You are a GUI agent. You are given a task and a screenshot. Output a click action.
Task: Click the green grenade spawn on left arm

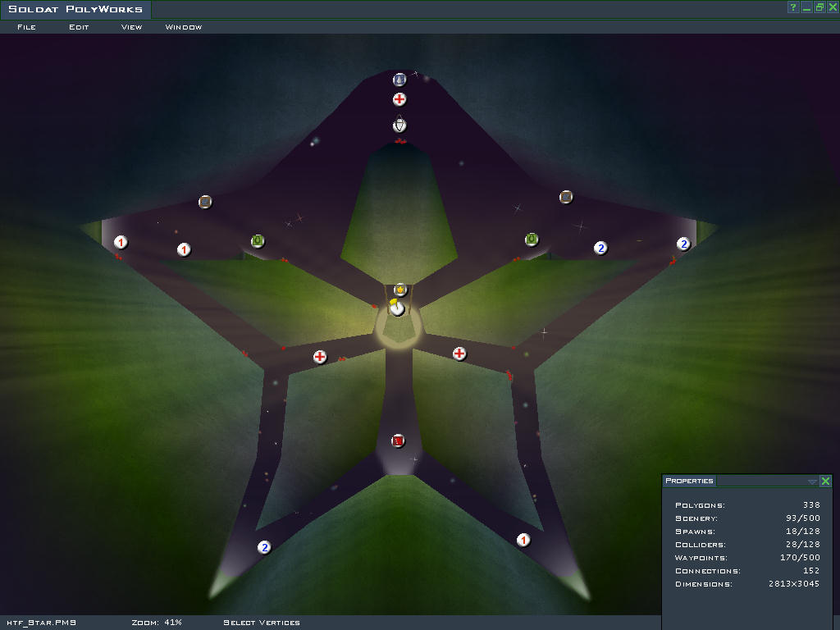tap(258, 240)
